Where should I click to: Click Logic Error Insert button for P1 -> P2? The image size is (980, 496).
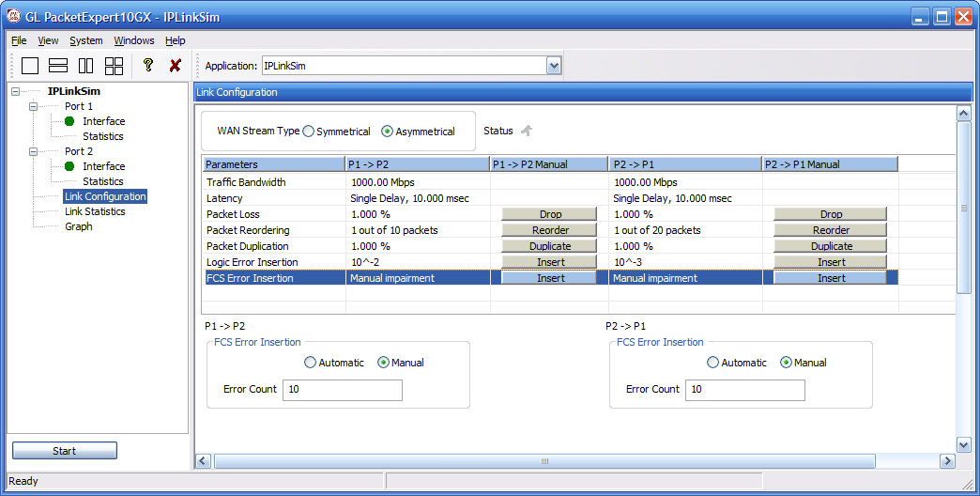point(550,262)
